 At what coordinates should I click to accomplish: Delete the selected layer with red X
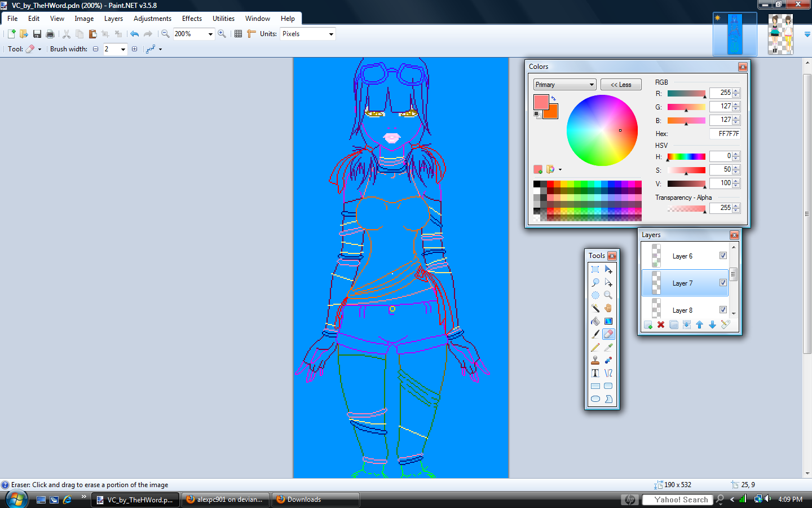(661, 325)
